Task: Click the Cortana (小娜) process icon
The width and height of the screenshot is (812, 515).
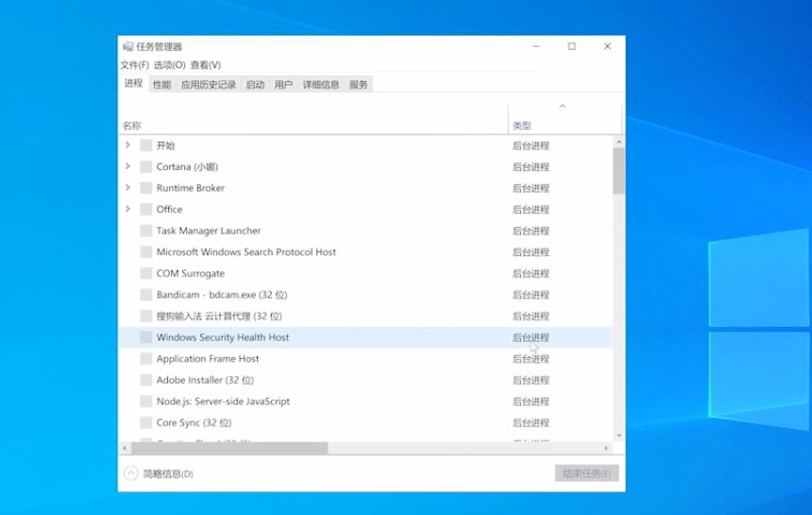Action: (146, 167)
